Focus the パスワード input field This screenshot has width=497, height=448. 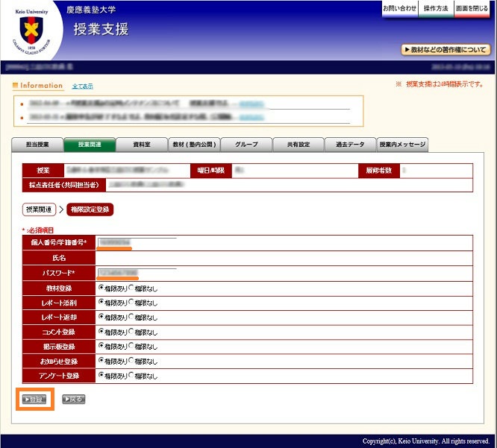click(137, 273)
